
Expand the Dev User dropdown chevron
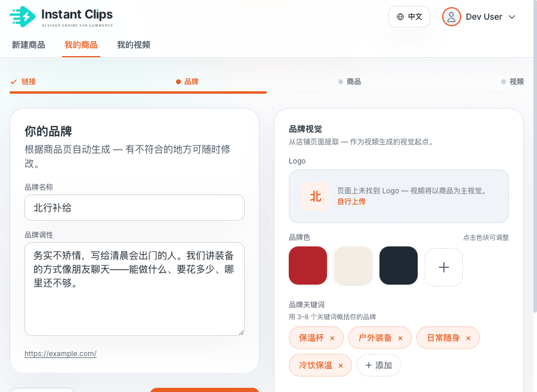512,17
